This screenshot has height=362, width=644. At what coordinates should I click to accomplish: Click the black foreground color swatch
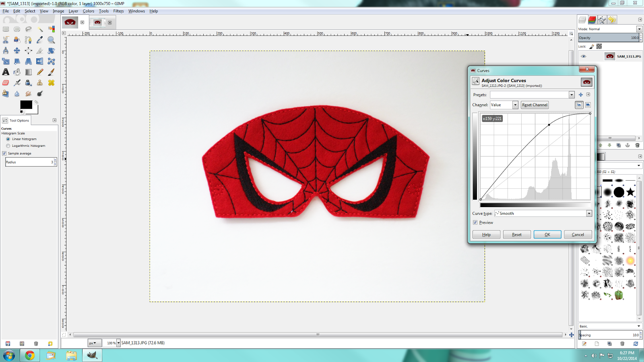(26, 105)
